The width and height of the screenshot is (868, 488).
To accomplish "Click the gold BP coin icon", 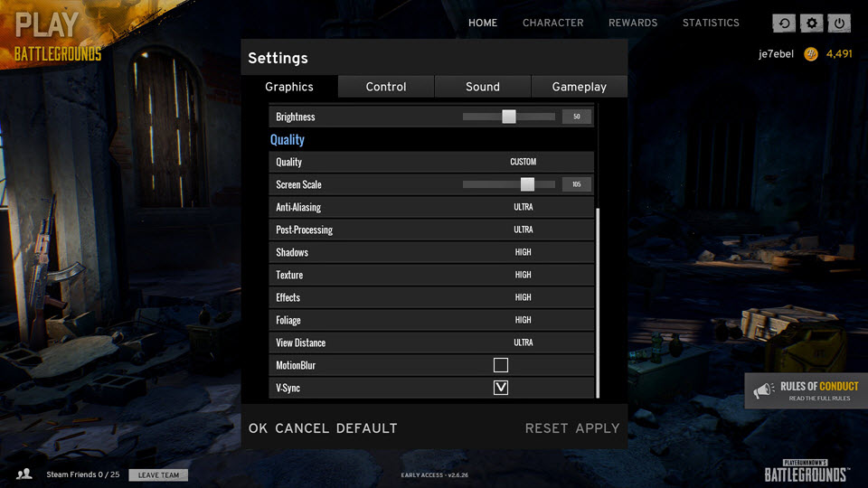I will pos(811,54).
